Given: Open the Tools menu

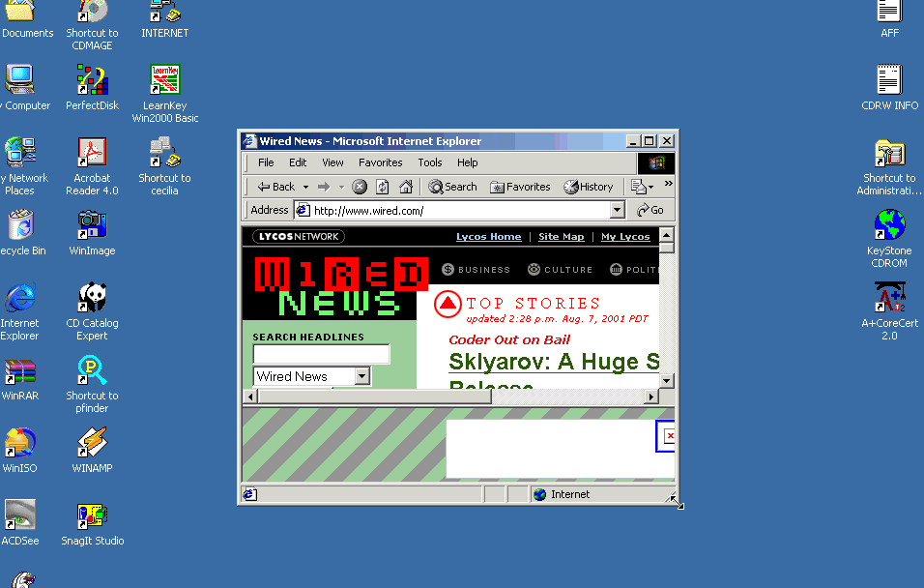Looking at the screenshot, I should [x=429, y=162].
